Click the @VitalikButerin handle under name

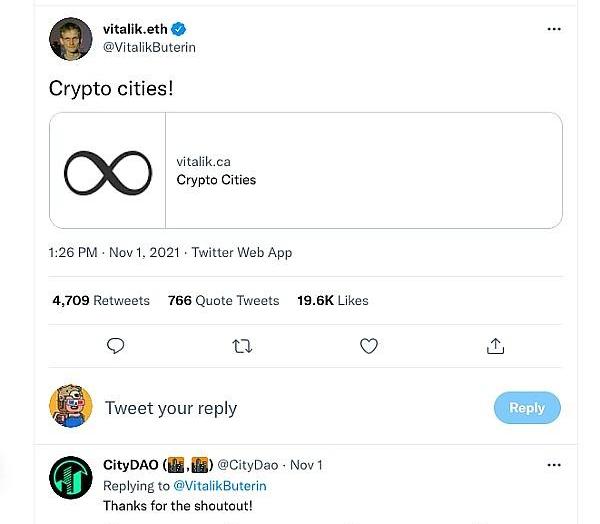point(150,47)
